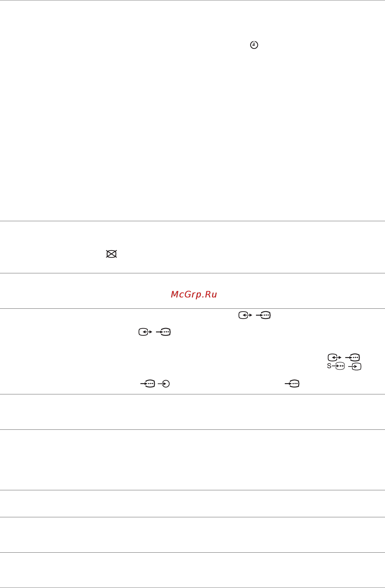
Task: Click the sleep timer clock icon
Action: [x=254, y=45]
